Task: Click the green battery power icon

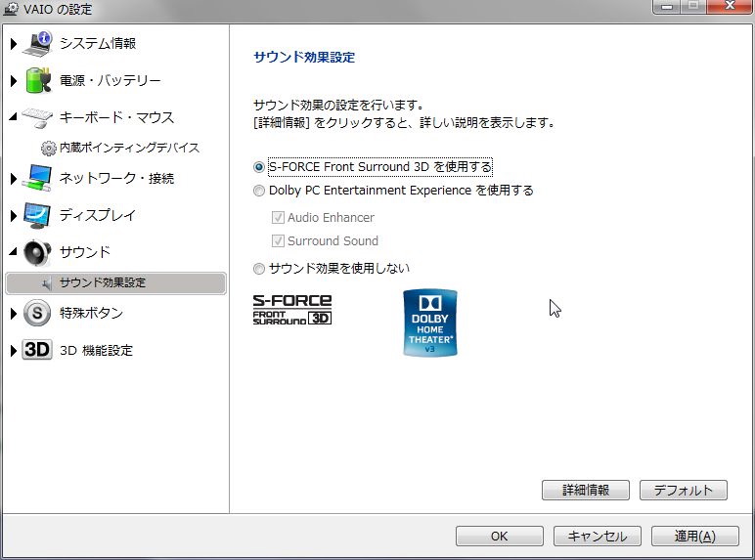Action: 38,80
